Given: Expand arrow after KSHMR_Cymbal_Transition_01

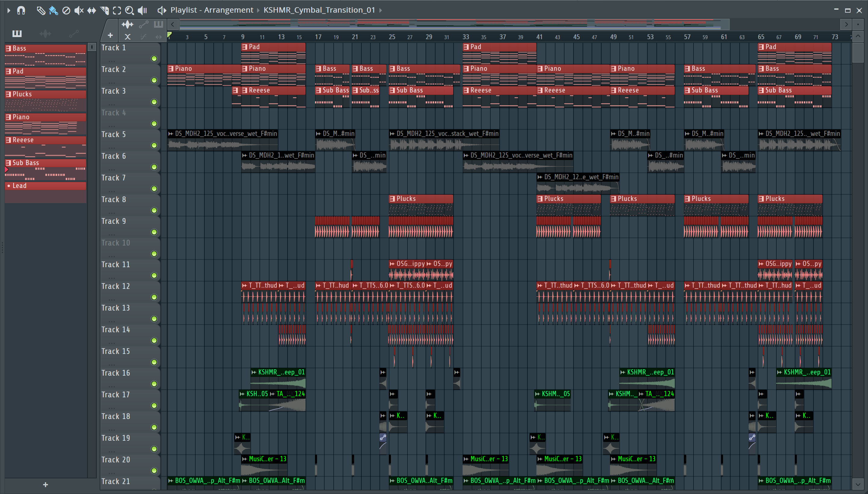Looking at the screenshot, I should [x=381, y=11].
